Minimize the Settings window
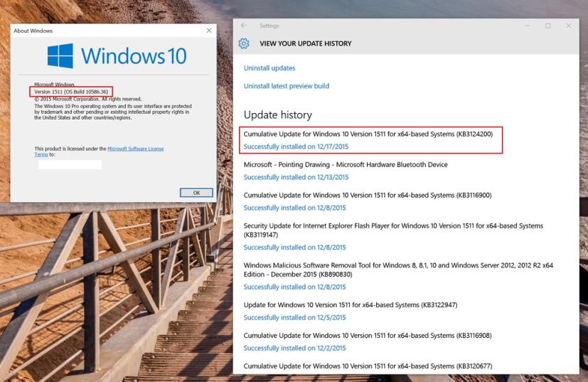The height and width of the screenshot is (382, 588). [x=528, y=26]
